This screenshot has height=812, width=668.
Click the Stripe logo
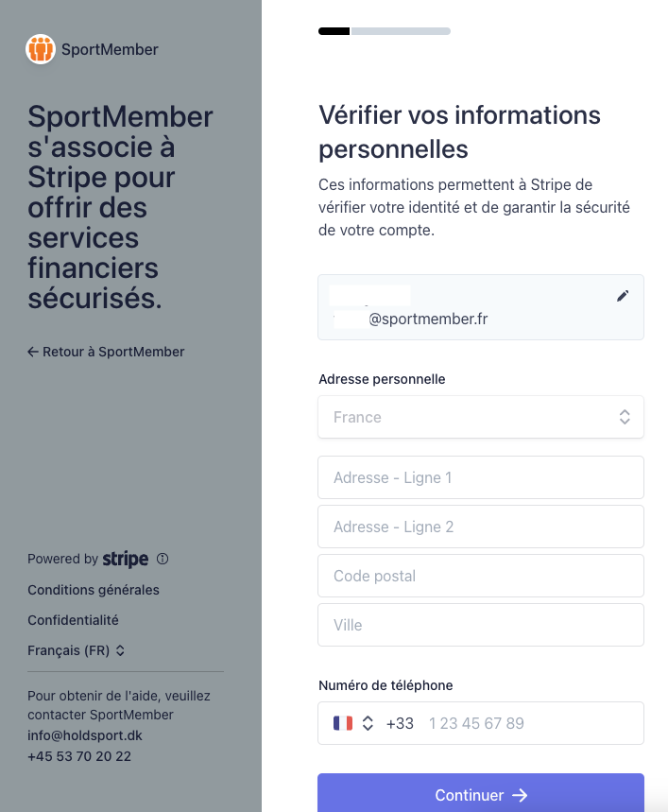[x=126, y=559]
